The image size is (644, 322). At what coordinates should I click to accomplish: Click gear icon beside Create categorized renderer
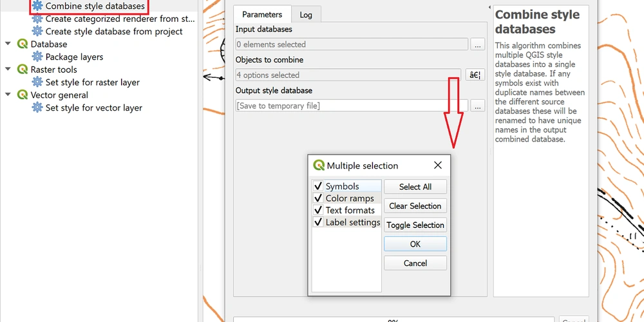point(37,19)
